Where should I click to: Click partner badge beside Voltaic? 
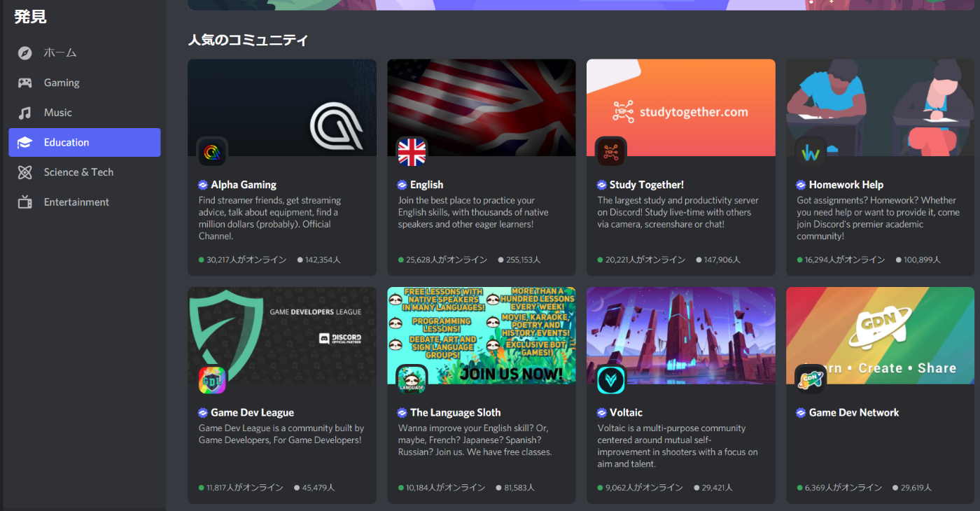(x=602, y=413)
